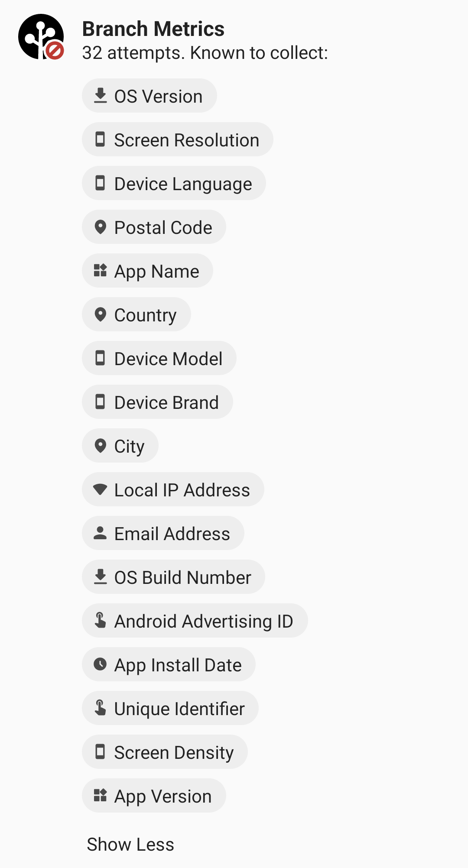Click the download icon beside OS Version

coord(100,96)
